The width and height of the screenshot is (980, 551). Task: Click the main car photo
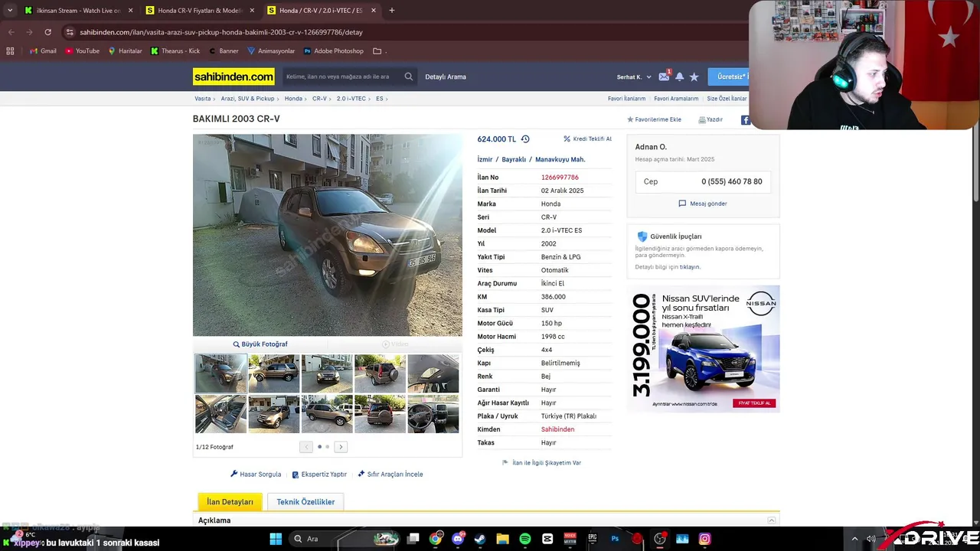tap(328, 235)
